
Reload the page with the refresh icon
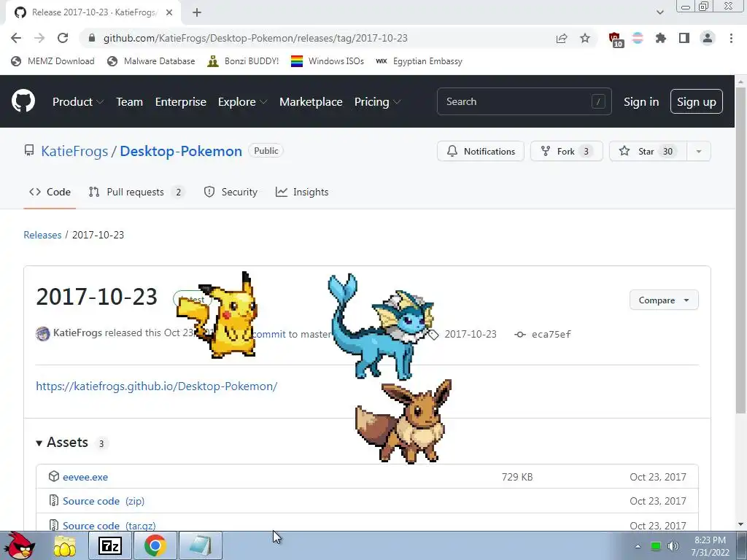(x=63, y=38)
